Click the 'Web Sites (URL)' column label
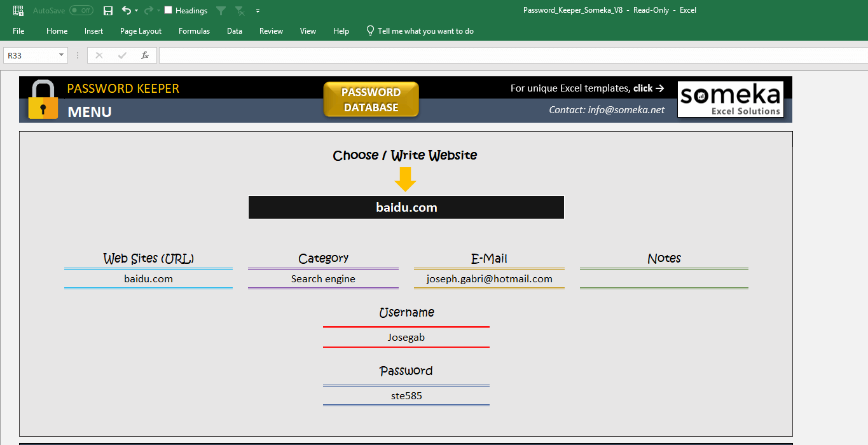The image size is (868, 445). pyautogui.click(x=148, y=259)
